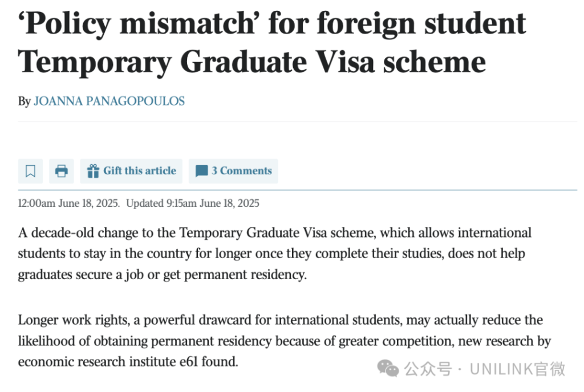Click paragraph starting 'Longer work rights'

[x=285, y=341]
